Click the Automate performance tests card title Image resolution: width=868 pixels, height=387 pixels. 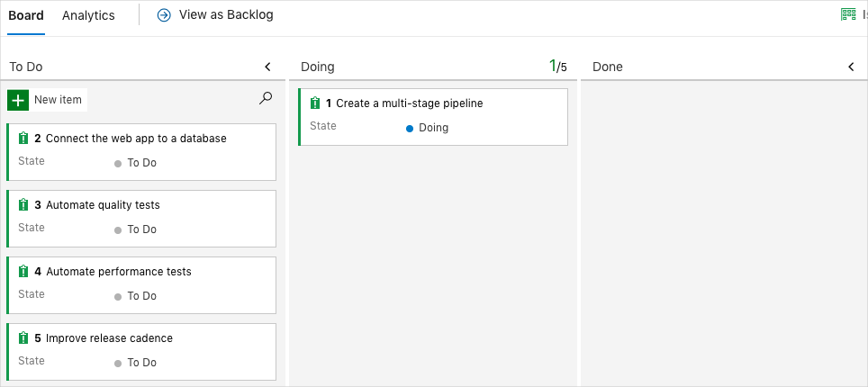[119, 272]
